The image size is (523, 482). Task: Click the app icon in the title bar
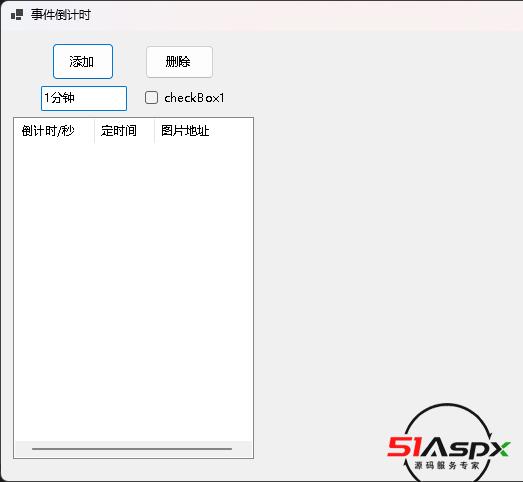click(x=17, y=15)
